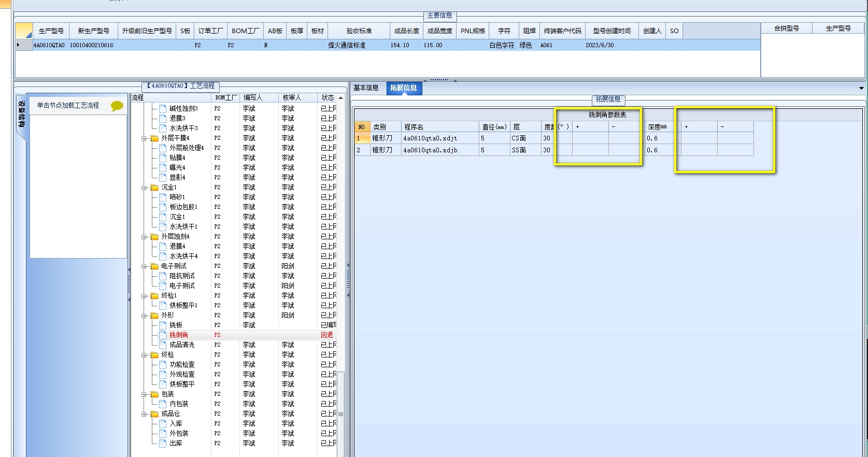Click the 验收标准 column header
The height and width of the screenshot is (457, 868).
pyautogui.click(x=359, y=31)
